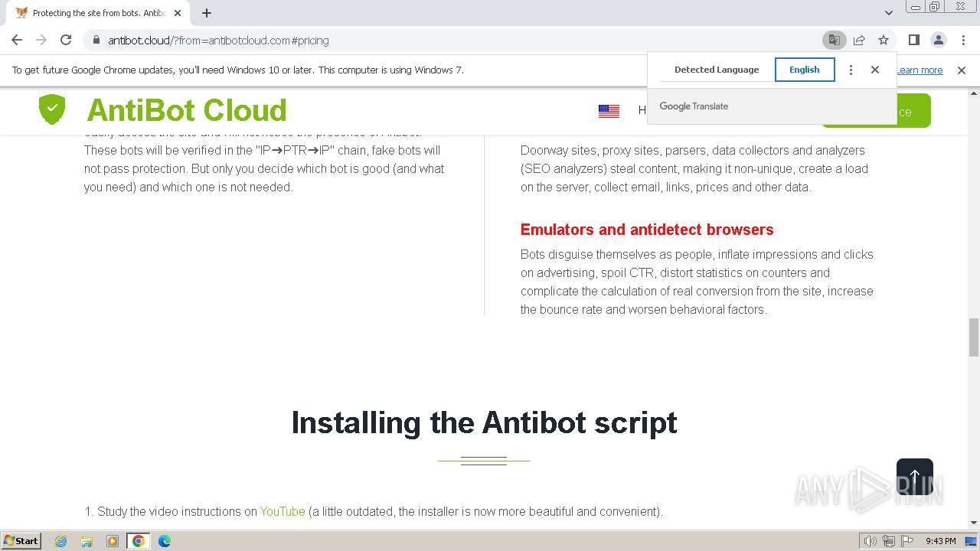Choose the US flag language icon
This screenshot has height=551, width=980.
click(609, 111)
